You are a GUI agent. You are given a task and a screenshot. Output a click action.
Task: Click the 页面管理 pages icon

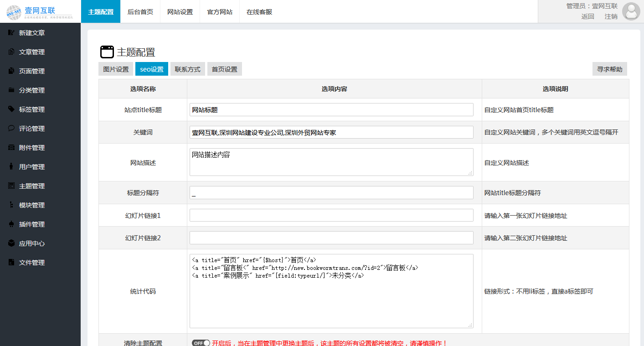pos(11,71)
